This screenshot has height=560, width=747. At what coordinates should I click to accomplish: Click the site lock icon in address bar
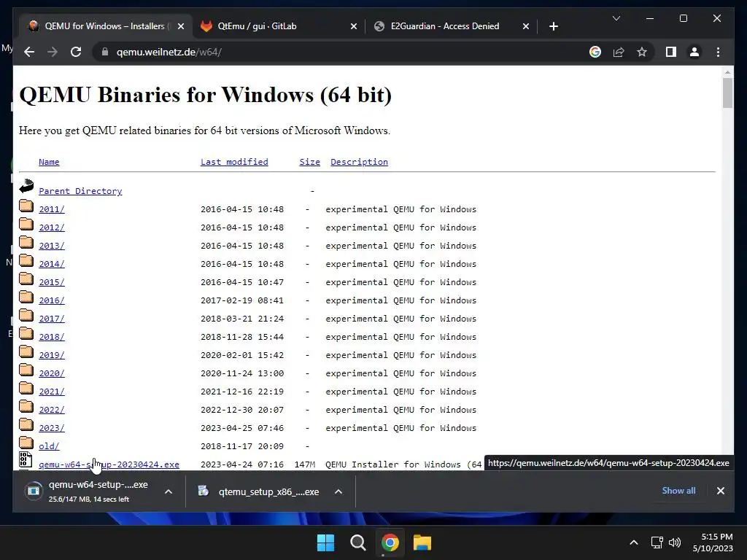[105, 52]
